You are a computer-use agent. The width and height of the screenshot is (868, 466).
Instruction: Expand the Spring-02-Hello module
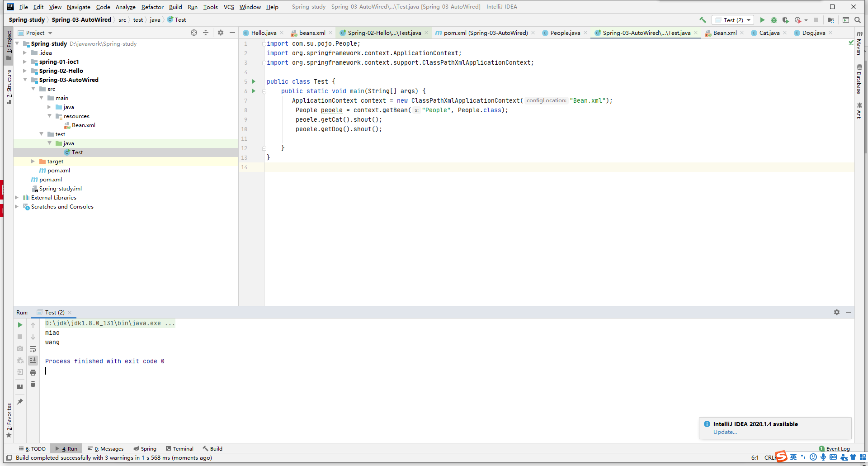[x=25, y=71]
